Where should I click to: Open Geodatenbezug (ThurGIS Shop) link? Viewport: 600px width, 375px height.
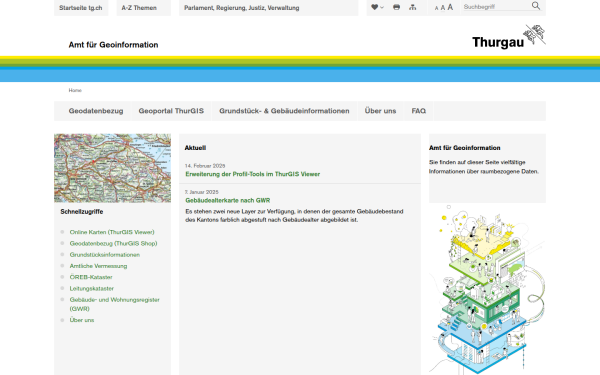(x=113, y=243)
